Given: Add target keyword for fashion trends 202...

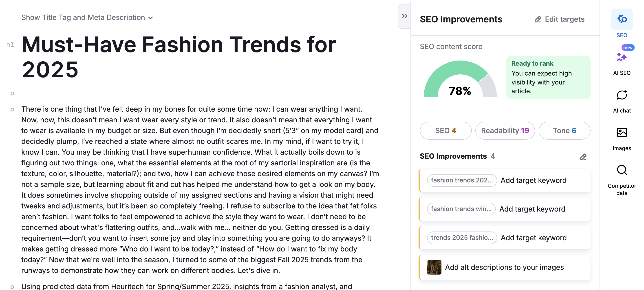Looking at the screenshot, I should [533, 180].
